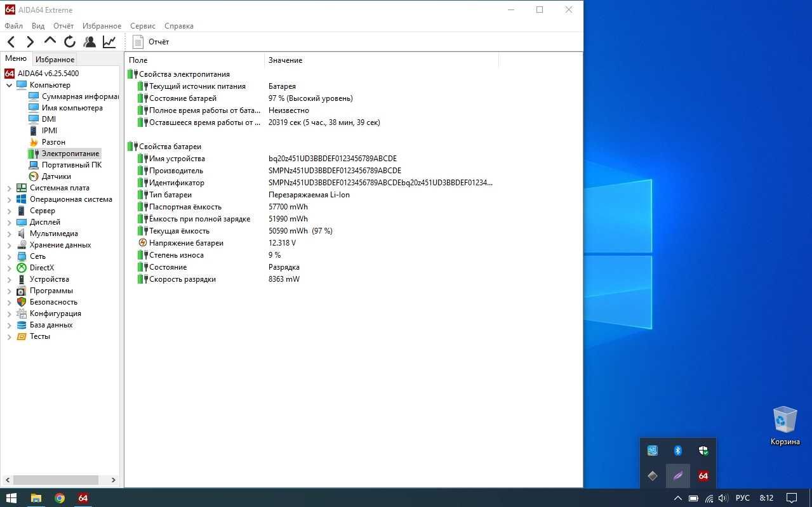Click the Тесты icon in tree

(x=22, y=336)
